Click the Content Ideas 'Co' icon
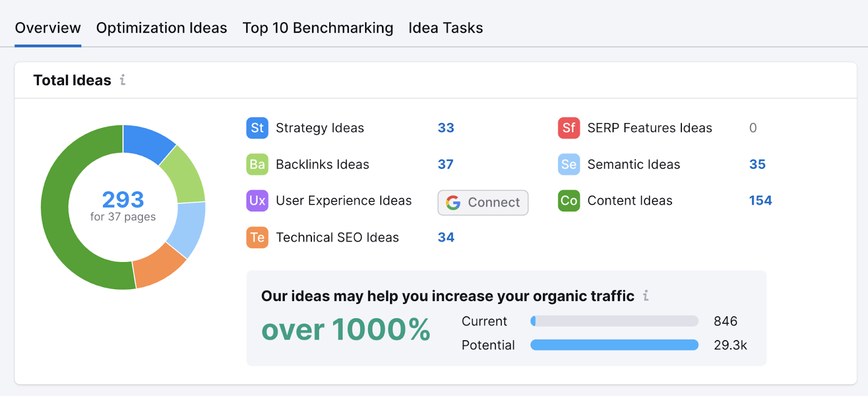 (568, 201)
